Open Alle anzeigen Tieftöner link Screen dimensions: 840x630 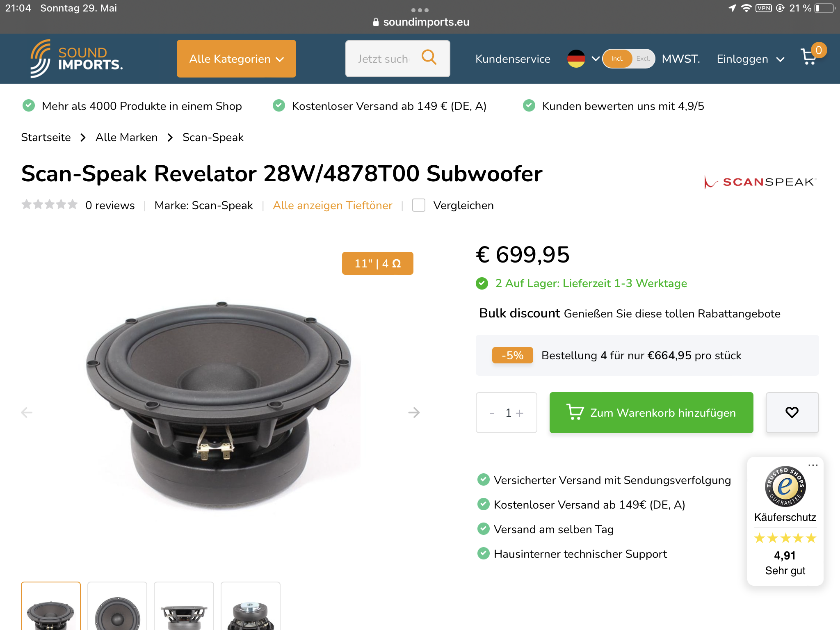point(333,205)
